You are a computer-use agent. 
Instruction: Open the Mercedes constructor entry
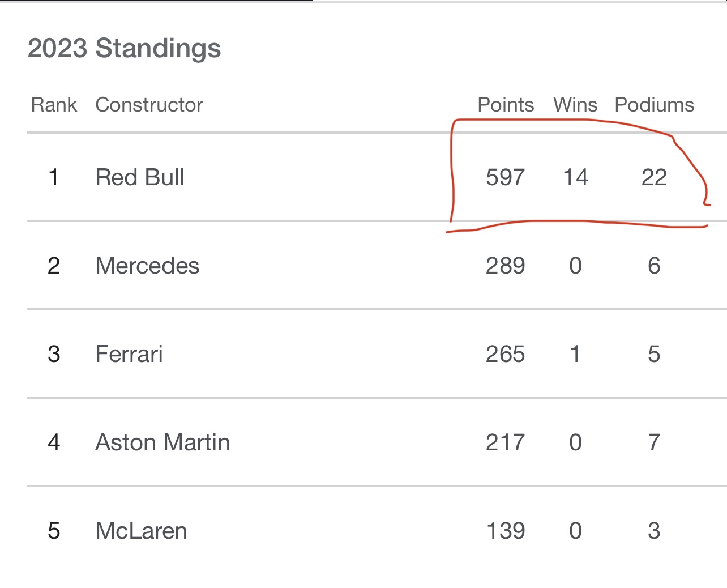(147, 266)
